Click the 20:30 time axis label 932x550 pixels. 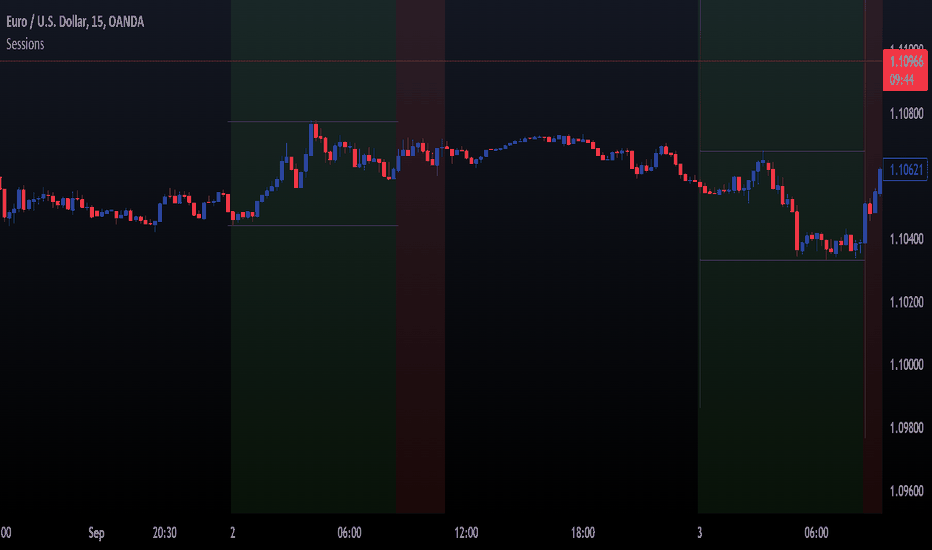click(x=165, y=532)
